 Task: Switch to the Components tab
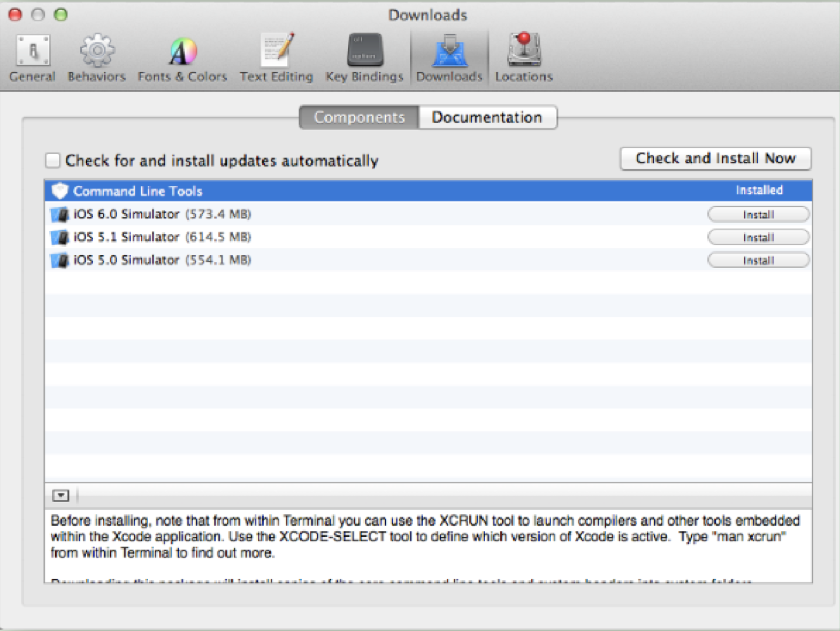pyautogui.click(x=359, y=117)
